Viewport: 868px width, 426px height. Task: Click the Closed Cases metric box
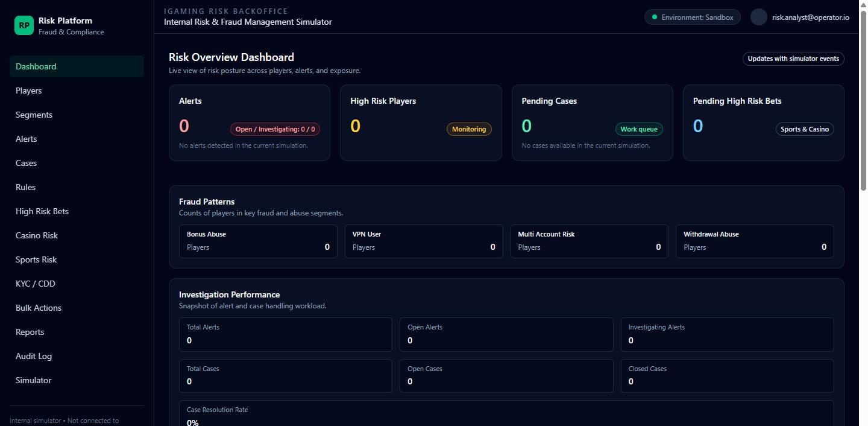click(728, 376)
